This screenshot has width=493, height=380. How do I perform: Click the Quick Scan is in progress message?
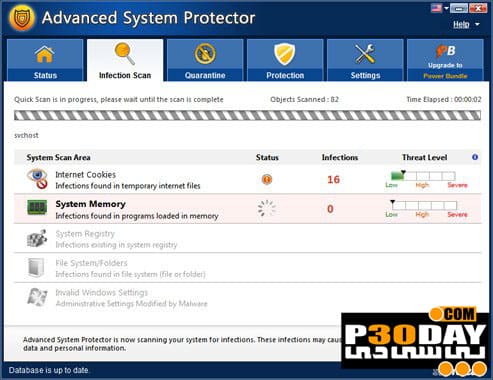119,99
